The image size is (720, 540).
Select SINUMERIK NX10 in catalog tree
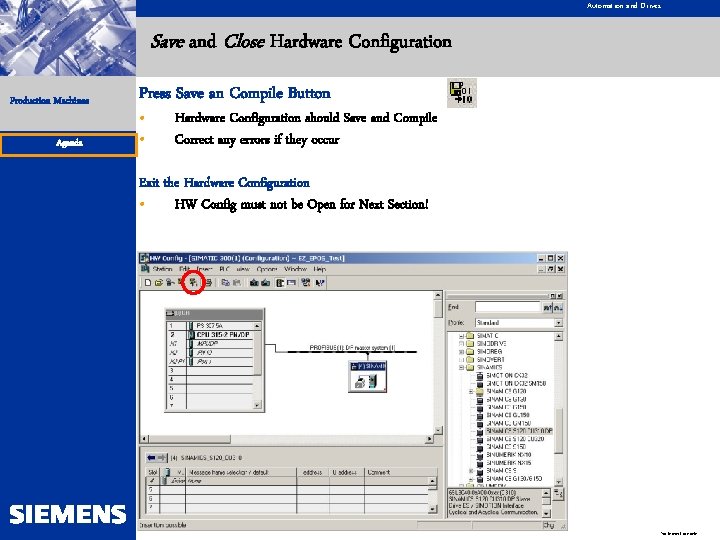[x=508, y=455]
